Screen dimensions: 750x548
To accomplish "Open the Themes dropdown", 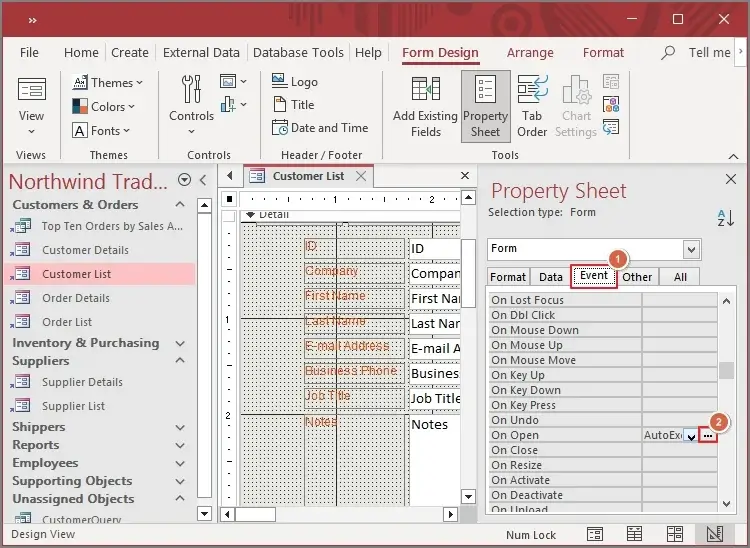I will (108, 83).
